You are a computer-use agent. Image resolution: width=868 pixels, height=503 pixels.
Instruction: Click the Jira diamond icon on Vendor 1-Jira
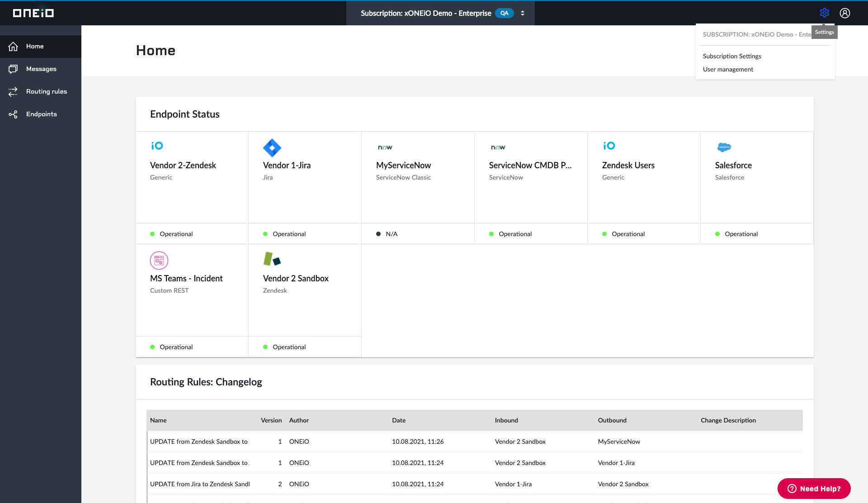(x=272, y=147)
